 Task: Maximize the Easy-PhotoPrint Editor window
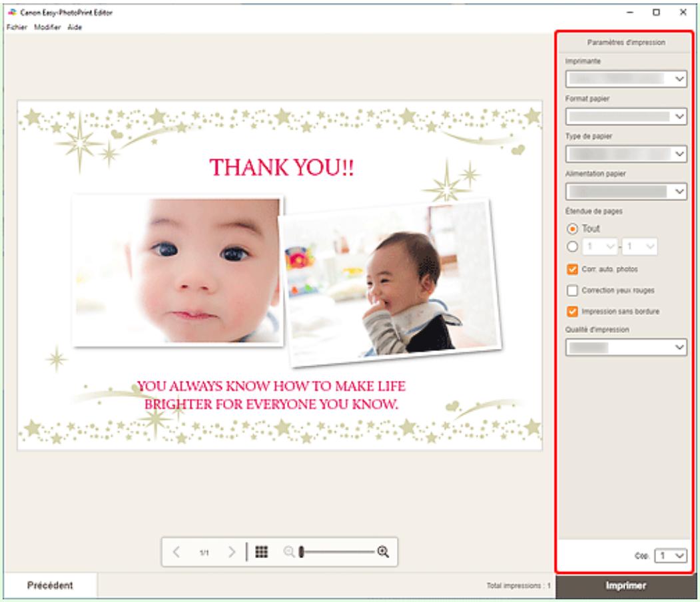coord(656,12)
